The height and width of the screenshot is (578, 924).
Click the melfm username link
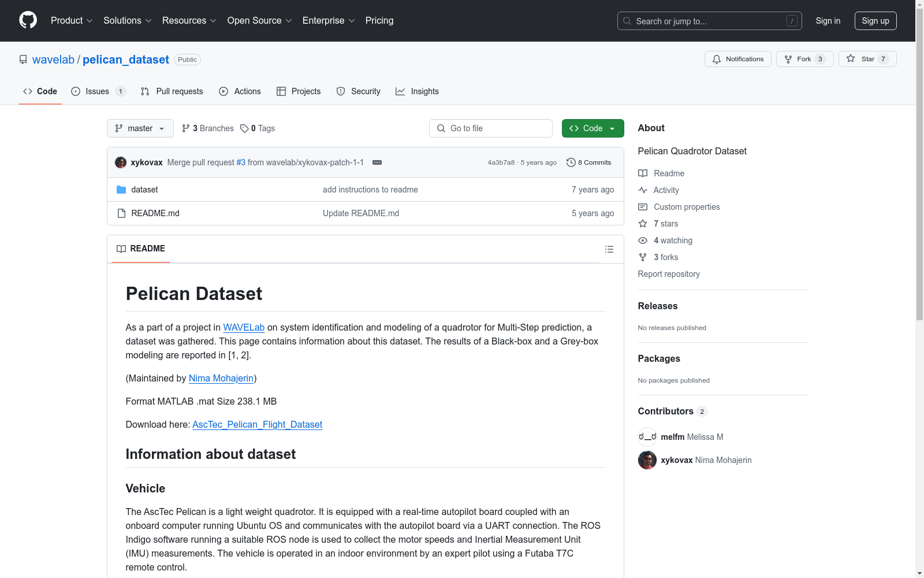coord(673,437)
